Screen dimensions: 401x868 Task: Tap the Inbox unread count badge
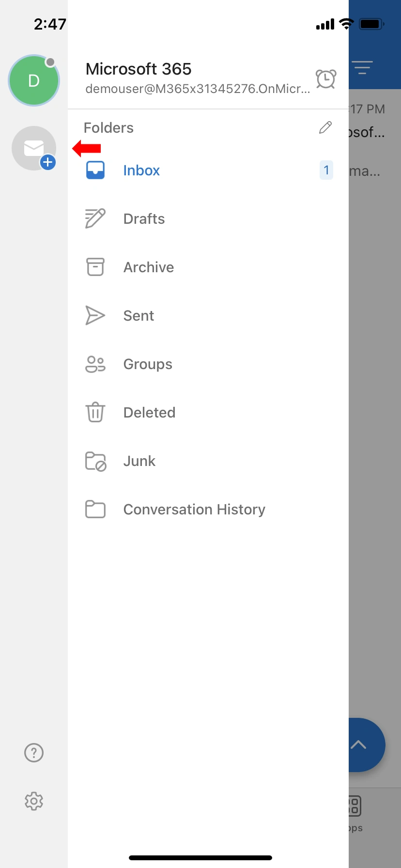326,170
